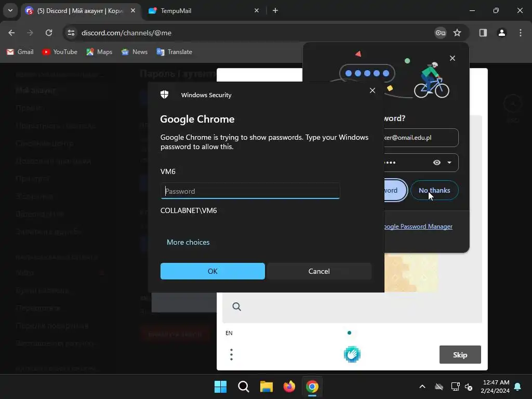This screenshot has width=532, height=399.
Task: Click the password key icon in address bar
Action: [x=441, y=33]
